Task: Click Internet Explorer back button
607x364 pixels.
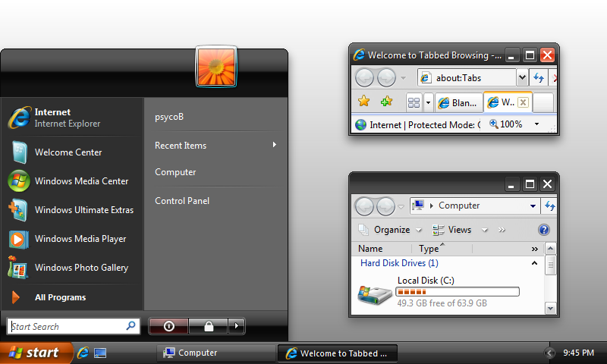Action: tap(364, 78)
